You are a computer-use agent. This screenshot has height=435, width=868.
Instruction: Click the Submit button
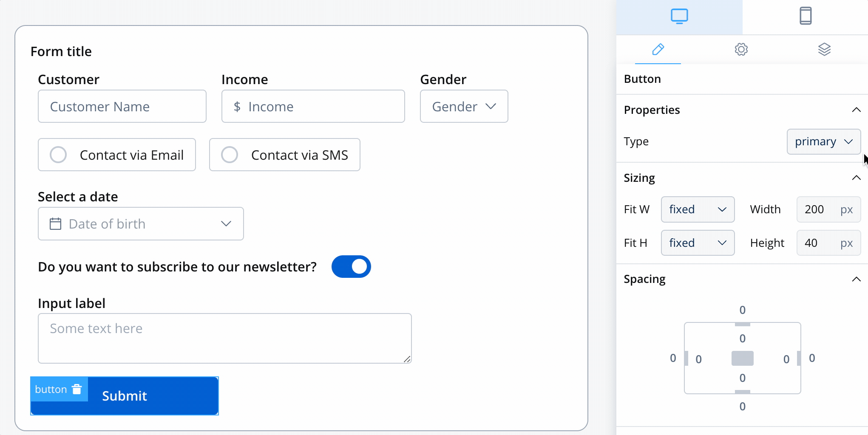[x=125, y=396]
